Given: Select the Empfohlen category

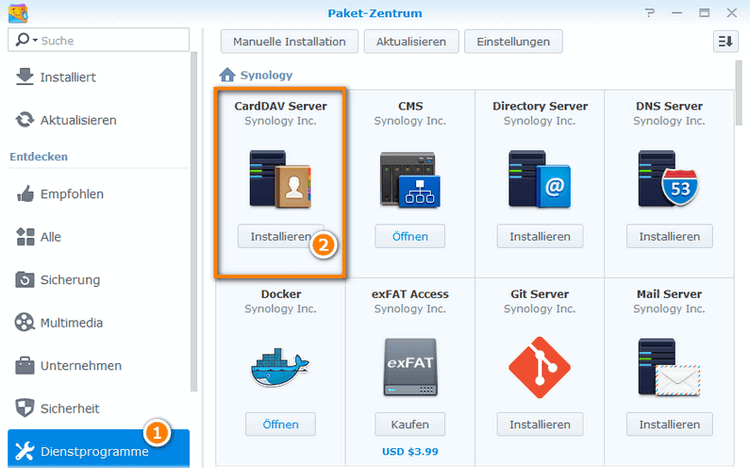Looking at the screenshot, I should 99,194.
